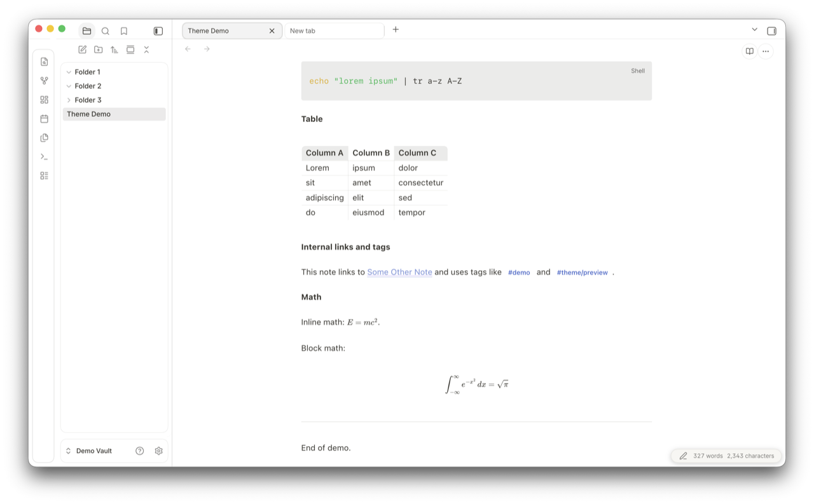Screen dimensions: 814x504
Task: Auto-reveal current file icon
Action: point(130,50)
